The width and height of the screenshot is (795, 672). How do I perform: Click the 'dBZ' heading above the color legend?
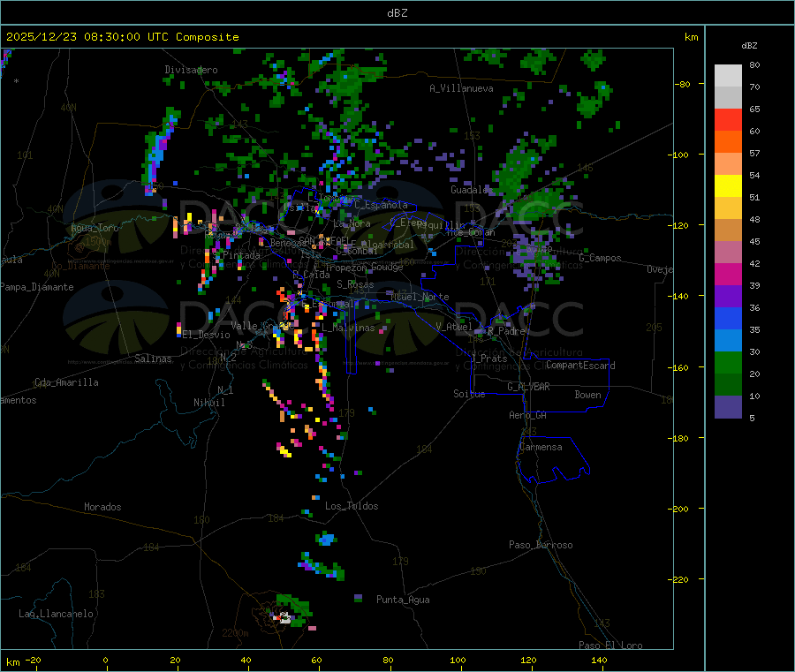(x=749, y=46)
